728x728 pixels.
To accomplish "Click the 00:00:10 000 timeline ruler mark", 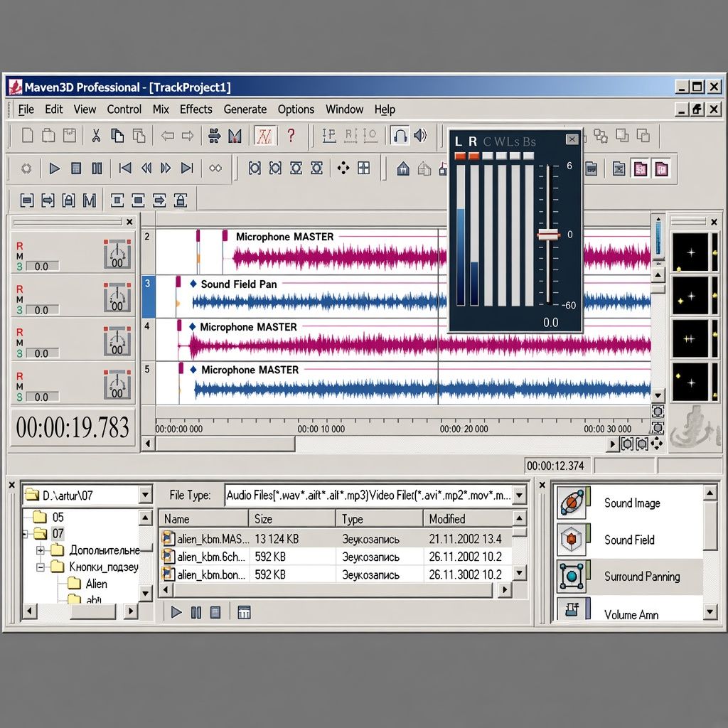I will 321,429.
